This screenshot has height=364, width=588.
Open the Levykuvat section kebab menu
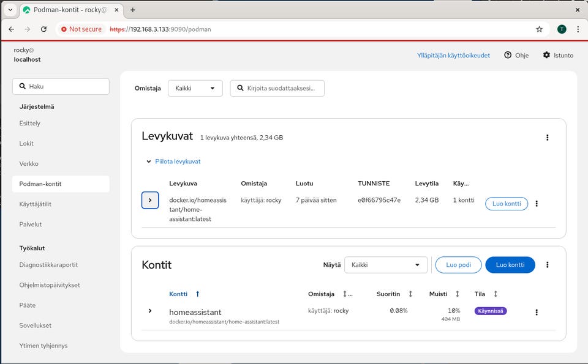click(547, 138)
